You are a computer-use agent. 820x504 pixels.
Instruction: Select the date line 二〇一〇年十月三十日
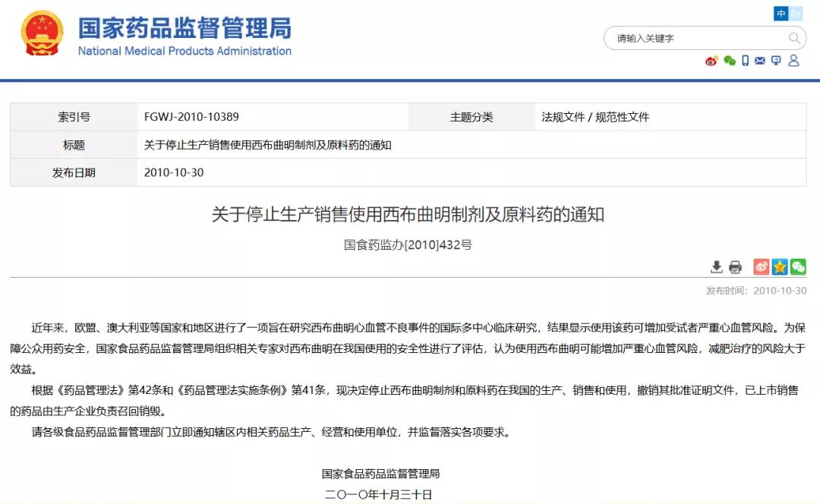click(x=379, y=495)
